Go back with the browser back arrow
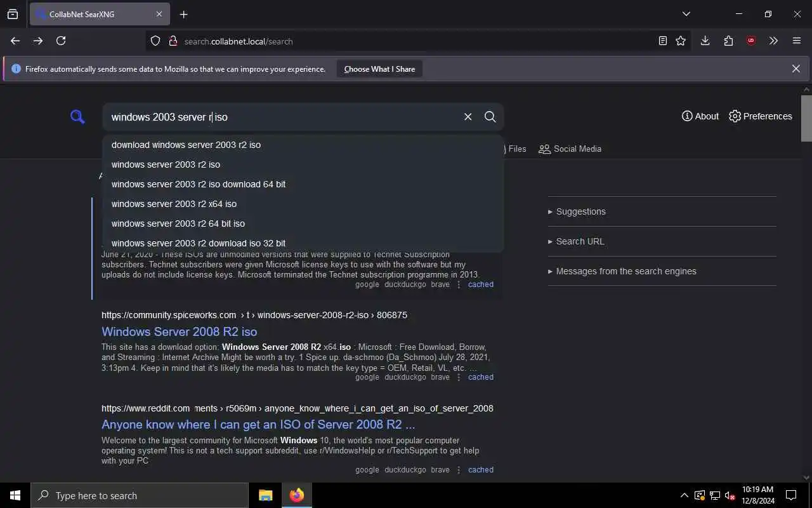 coord(15,41)
